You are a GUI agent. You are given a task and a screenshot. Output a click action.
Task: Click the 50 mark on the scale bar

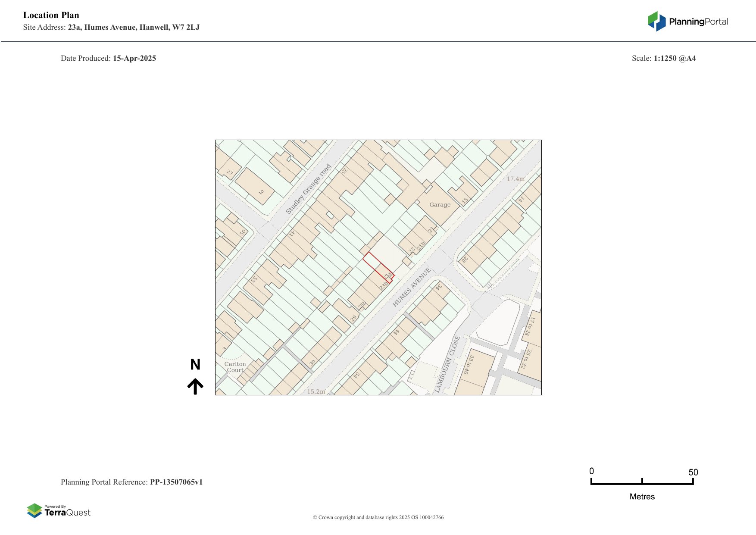click(693, 472)
